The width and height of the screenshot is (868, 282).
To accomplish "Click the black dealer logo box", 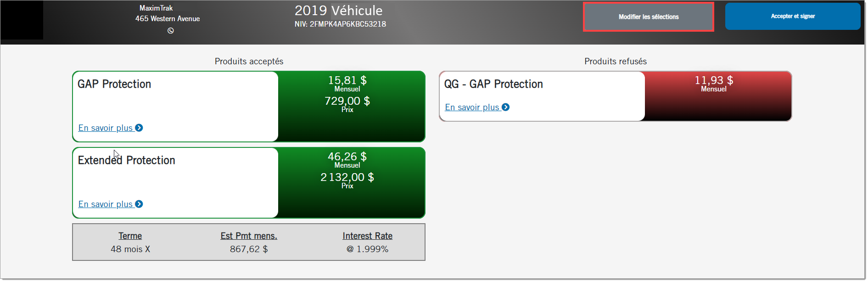I will (22, 20).
